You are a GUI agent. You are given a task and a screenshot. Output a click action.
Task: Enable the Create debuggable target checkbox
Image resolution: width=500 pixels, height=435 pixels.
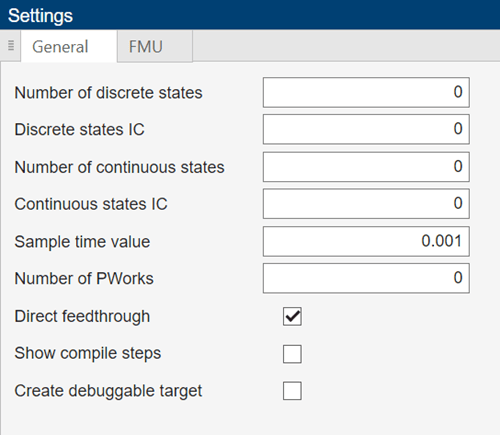[292, 391]
